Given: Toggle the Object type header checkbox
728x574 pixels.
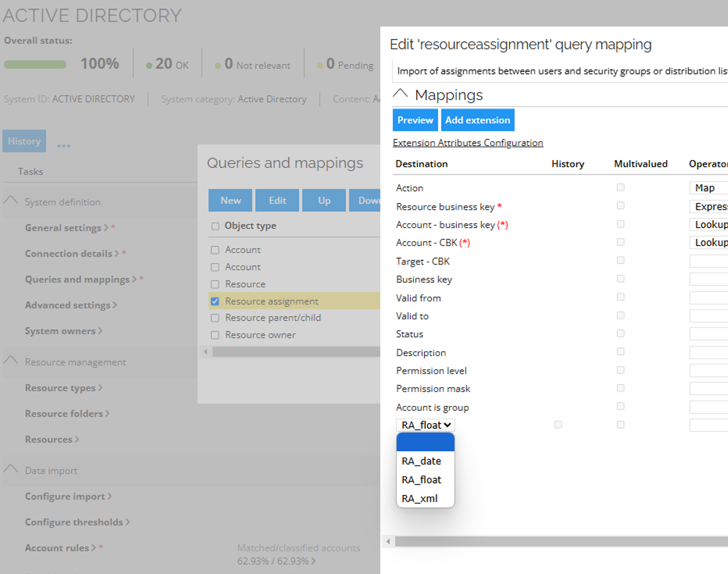Looking at the screenshot, I should click(x=215, y=227).
